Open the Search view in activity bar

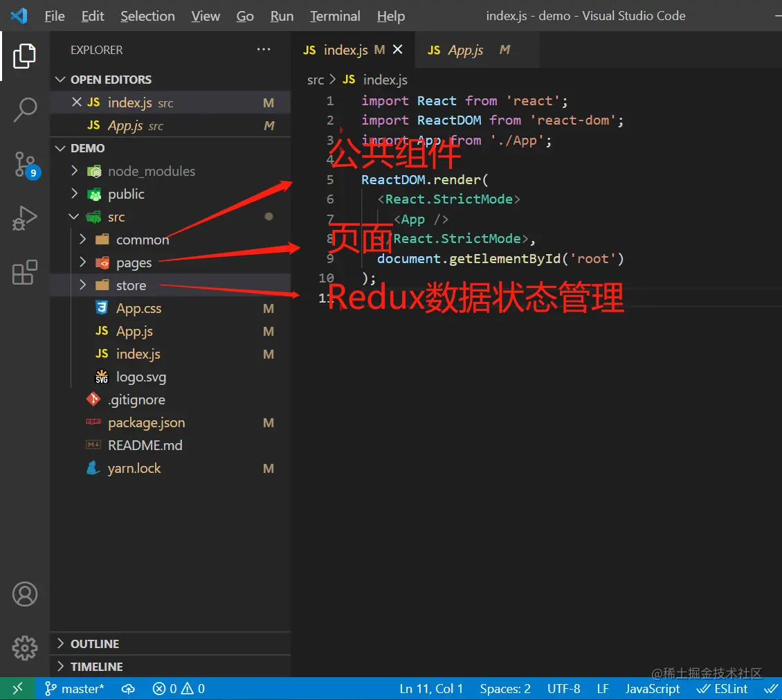24,110
